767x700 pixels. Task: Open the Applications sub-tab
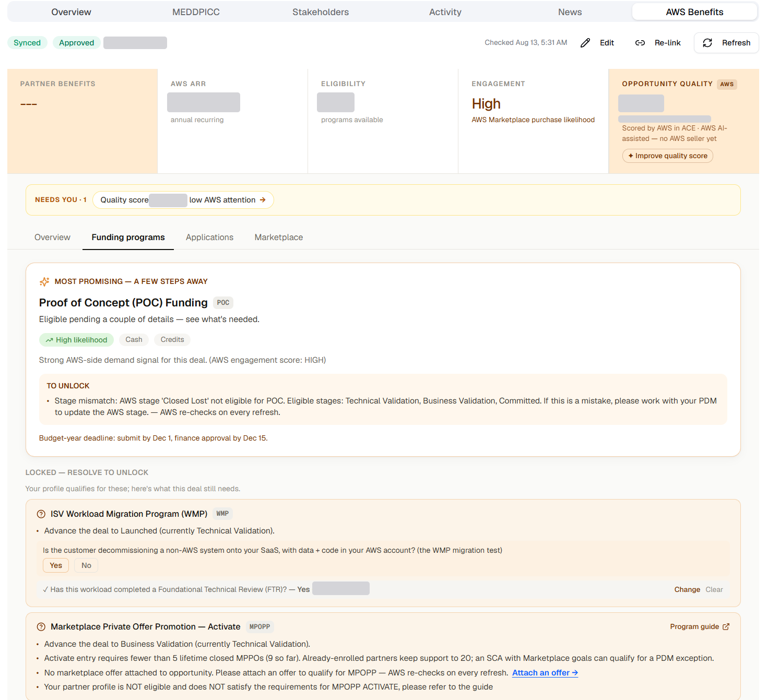tap(209, 238)
